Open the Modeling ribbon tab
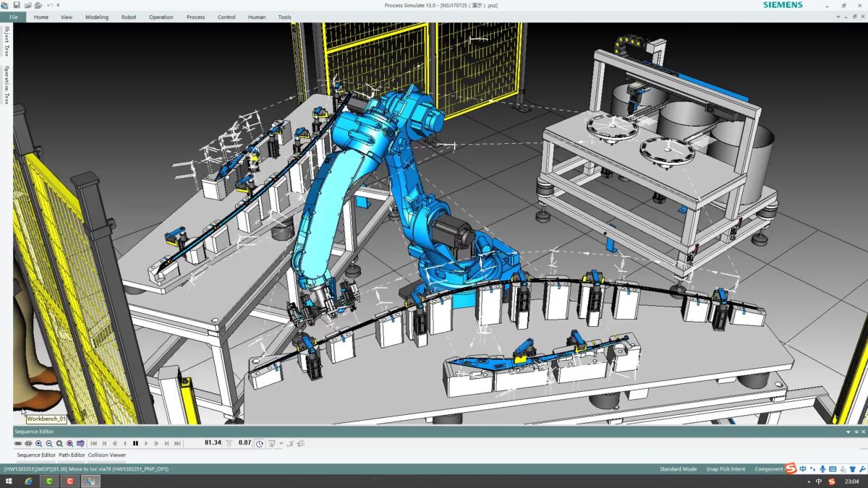 point(97,17)
